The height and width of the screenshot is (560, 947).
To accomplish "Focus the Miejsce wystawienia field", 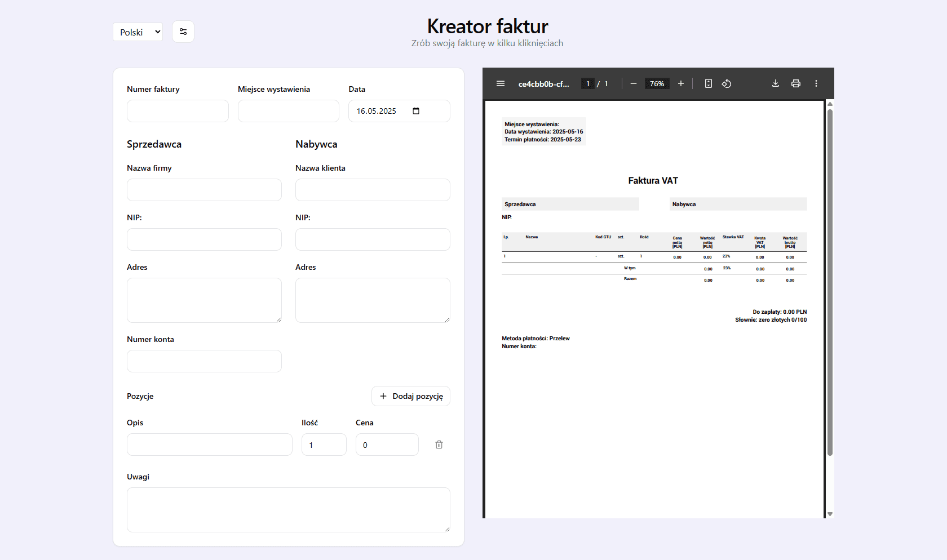I will click(288, 111).
